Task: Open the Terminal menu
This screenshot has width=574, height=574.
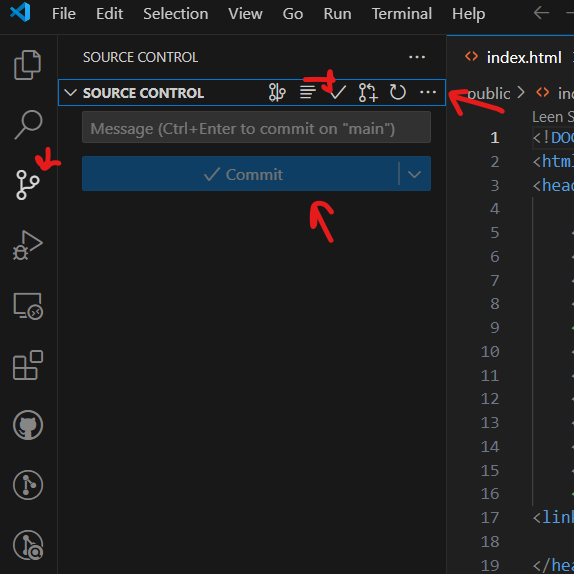Action: point(402,14)
